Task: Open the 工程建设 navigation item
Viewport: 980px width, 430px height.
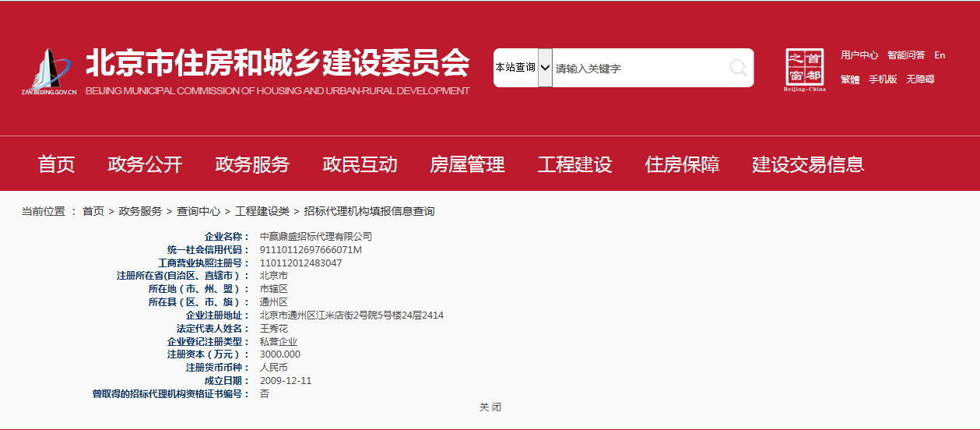Action: coord(574,164)
